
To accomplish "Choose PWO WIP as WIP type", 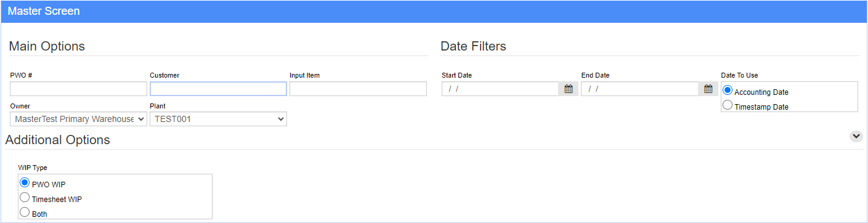I will click(x=25, y=182).
